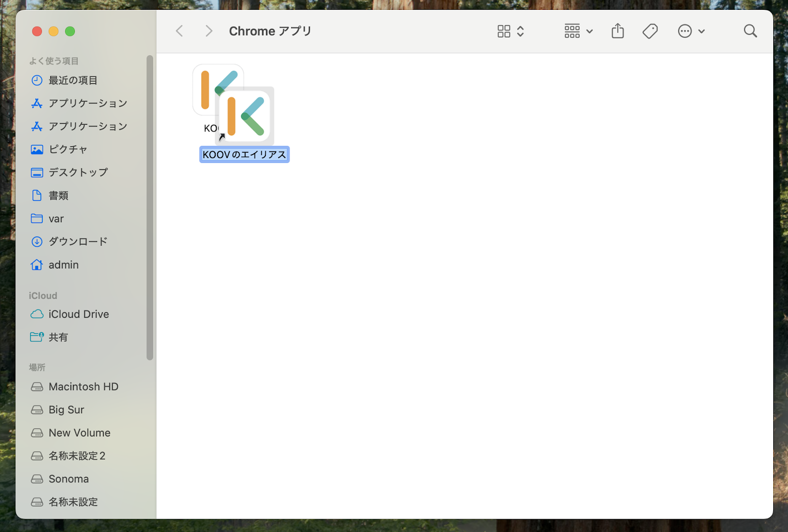Click the Chrome アプリ window title
788x532 pixels.
coord(270,31)
